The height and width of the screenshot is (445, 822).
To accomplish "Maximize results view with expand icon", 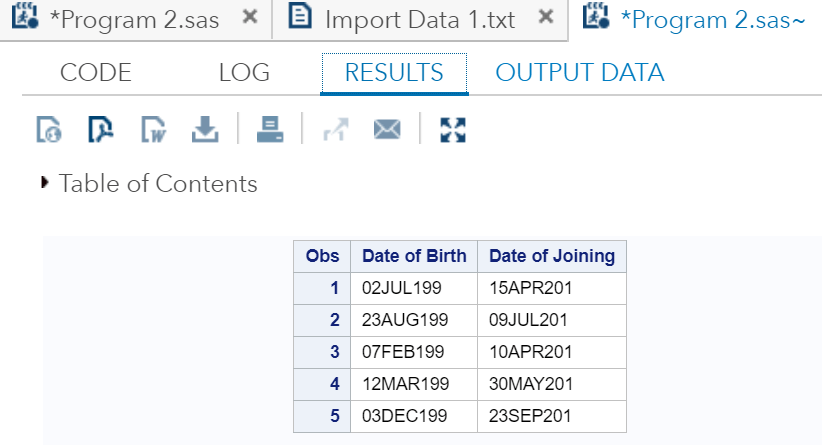I will [x=453, y=130].
